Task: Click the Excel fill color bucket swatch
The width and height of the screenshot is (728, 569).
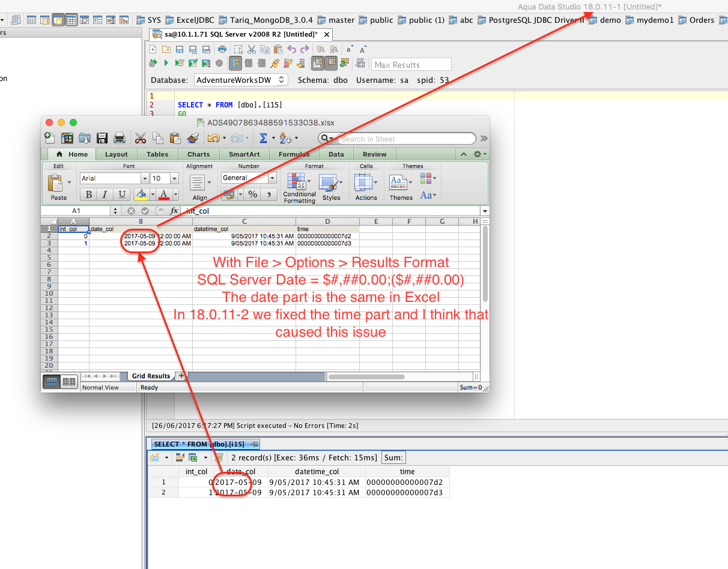Action: tap(141, 194)
